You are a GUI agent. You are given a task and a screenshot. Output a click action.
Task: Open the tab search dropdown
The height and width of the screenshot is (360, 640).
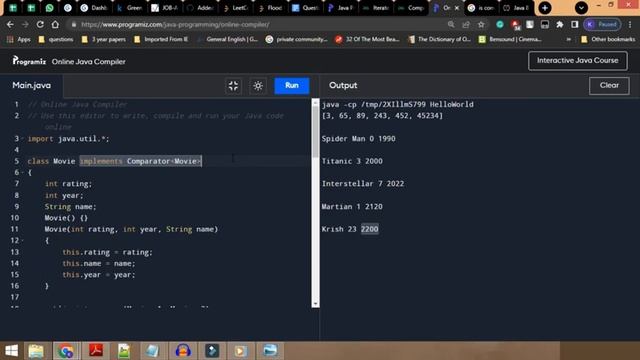click(581, 8)
